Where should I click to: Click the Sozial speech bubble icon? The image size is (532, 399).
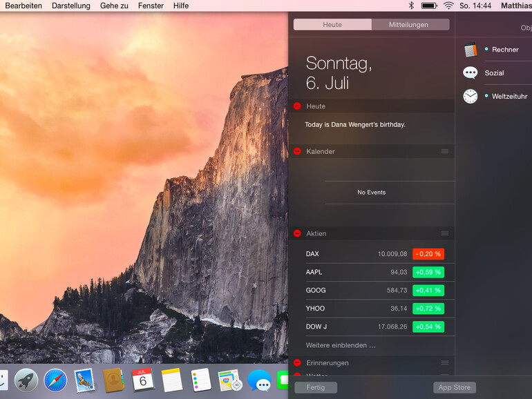(x=471, y=73)
